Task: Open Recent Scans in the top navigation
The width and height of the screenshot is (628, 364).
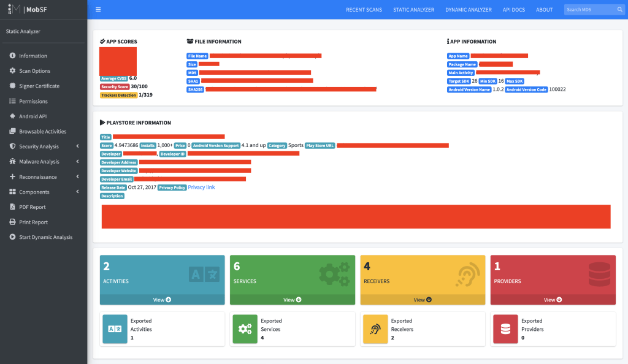Action: click(364, 10)
